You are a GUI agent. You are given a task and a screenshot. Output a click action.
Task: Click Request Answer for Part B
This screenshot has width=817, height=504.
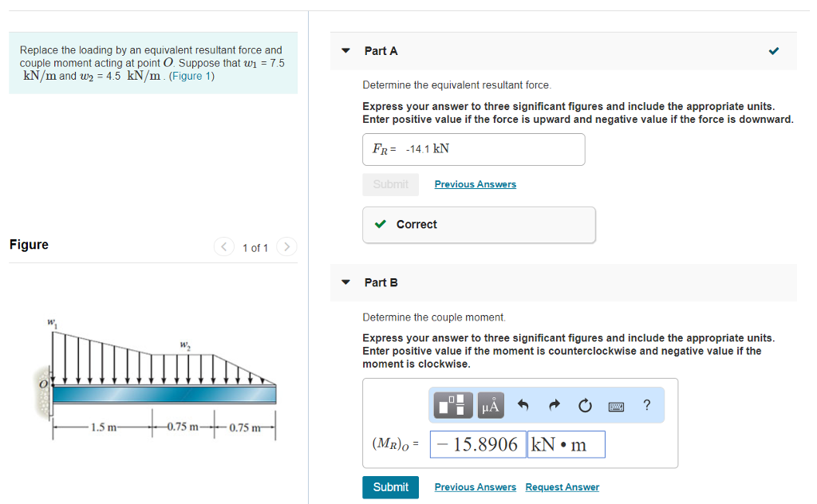click(x=562, y=486)
